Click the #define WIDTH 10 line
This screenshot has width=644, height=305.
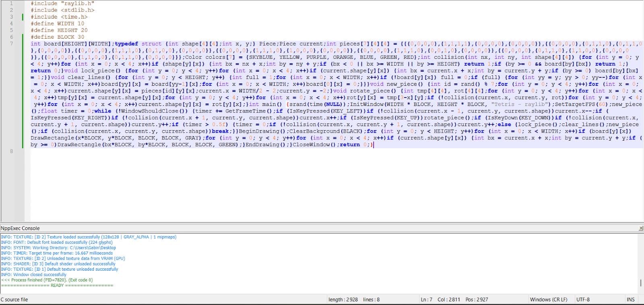[x=58, y=23]
